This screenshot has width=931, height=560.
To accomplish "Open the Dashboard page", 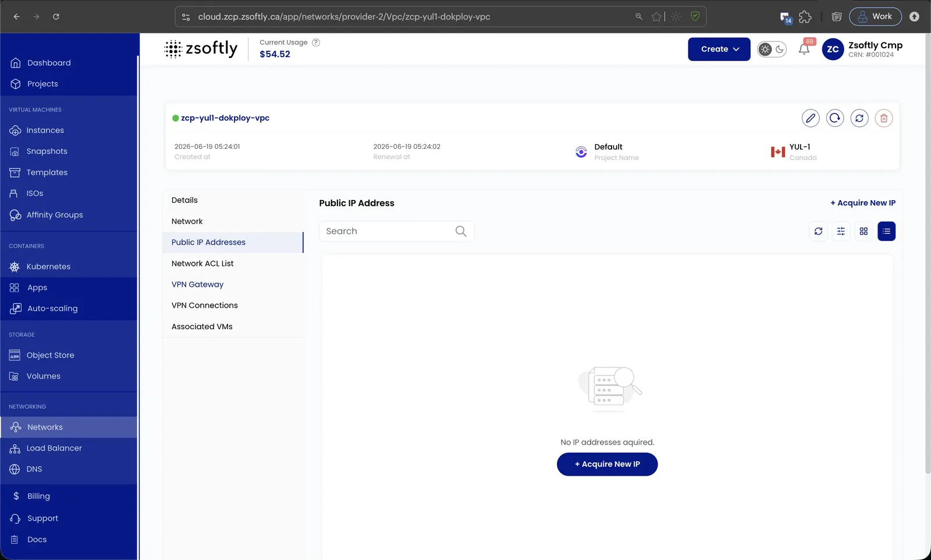I will tap(49, 63).
